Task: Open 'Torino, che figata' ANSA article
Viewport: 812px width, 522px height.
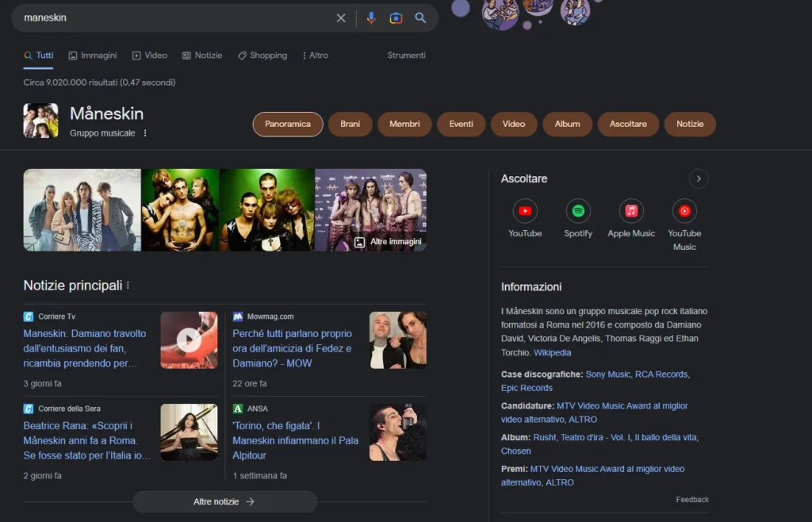Action: pos(295,441)
